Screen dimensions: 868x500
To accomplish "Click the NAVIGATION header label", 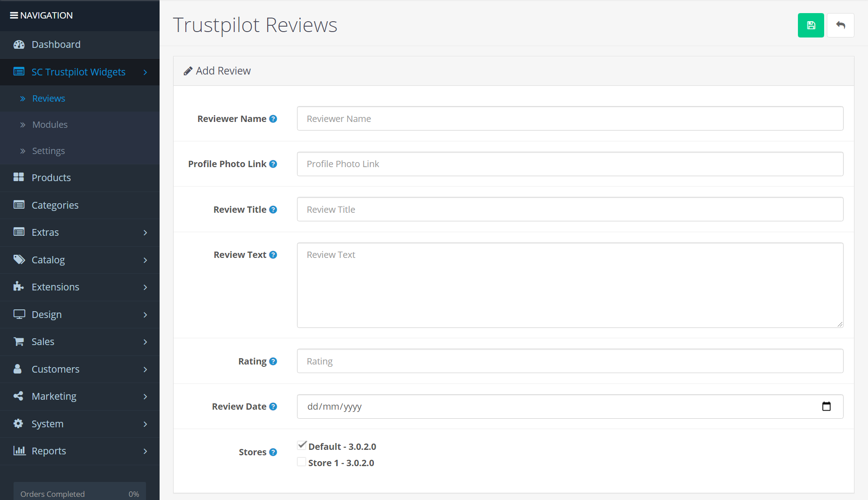I will pos(46,15).
